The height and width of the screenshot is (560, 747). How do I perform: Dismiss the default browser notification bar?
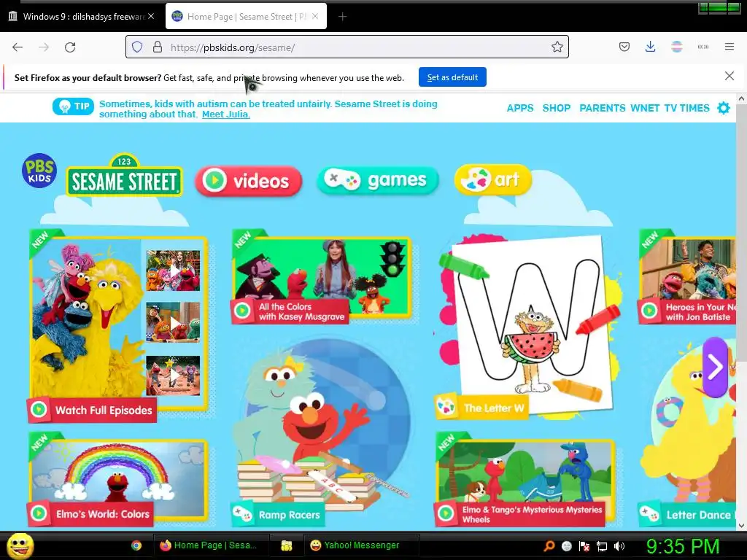click(729, 76)
